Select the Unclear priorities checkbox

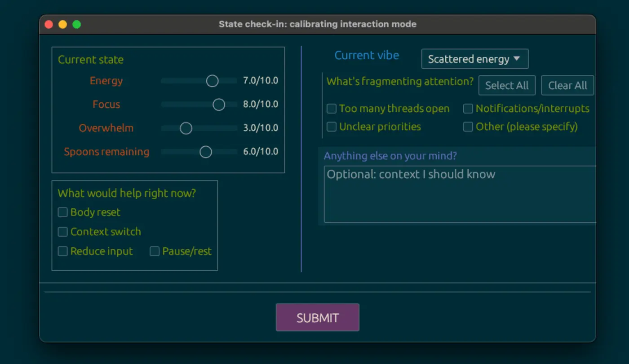coord(331,127)
